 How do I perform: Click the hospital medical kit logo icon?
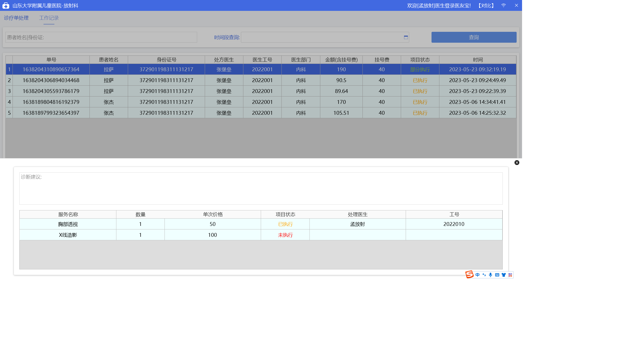[6, 5]
